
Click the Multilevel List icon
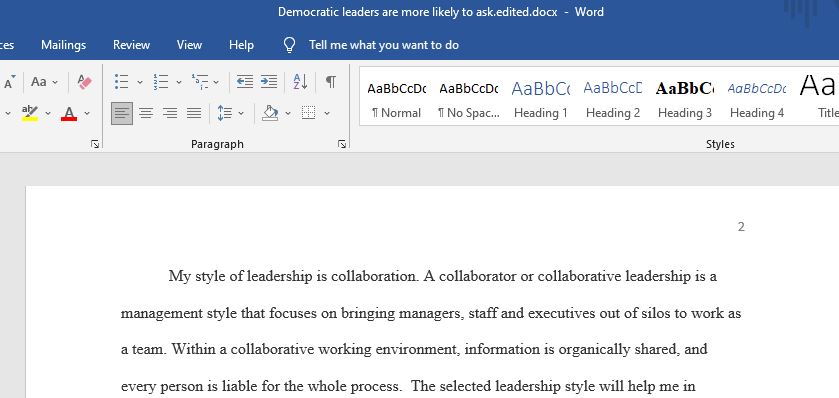tap(200, 82)
